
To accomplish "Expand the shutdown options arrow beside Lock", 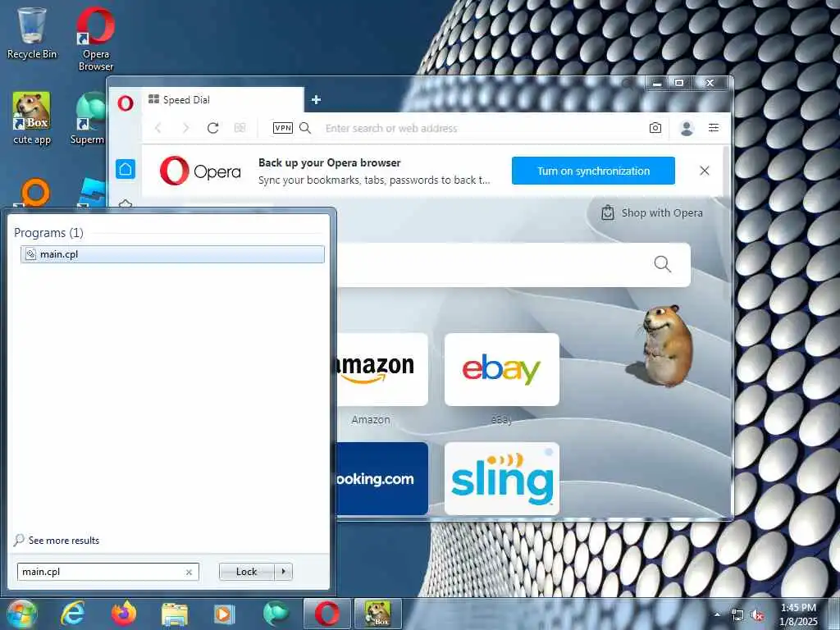I will click(283, 572).
